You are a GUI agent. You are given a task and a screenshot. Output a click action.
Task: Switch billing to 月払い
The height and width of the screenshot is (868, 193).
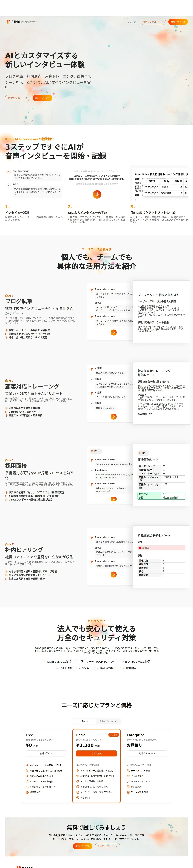(x=84, y=721)
